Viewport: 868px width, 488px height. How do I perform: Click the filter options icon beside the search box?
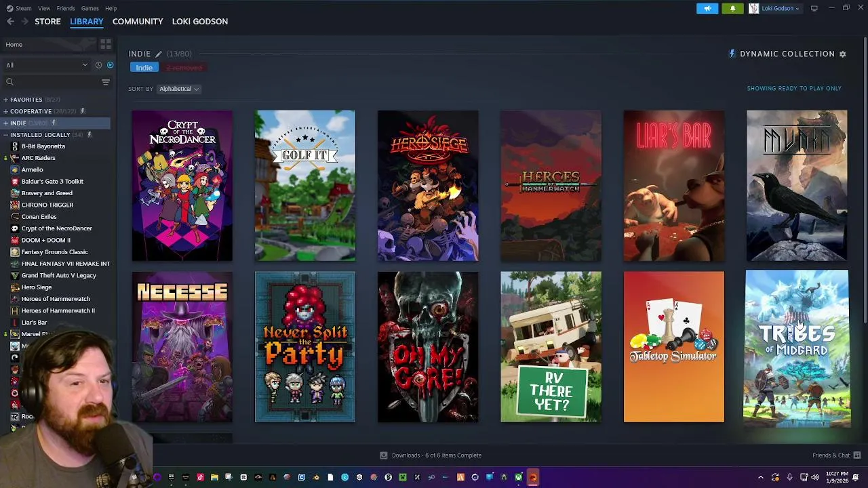click(x=105, y=82)
